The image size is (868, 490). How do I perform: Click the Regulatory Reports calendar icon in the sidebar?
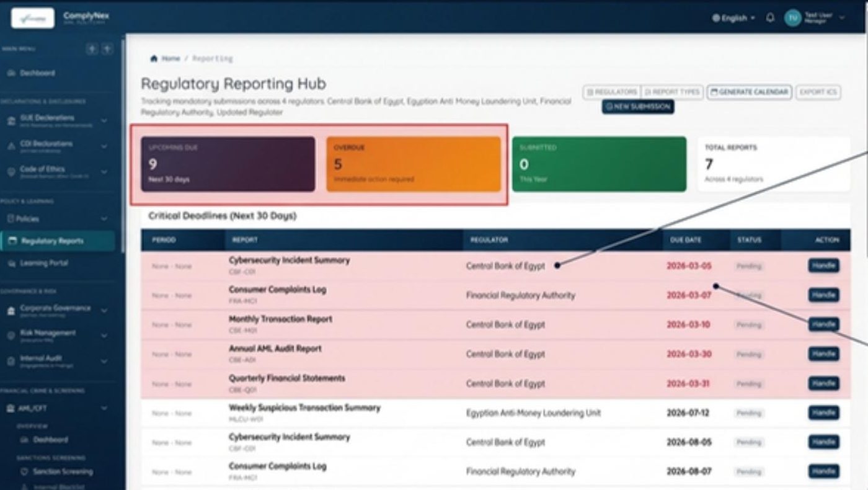(12, 241)
